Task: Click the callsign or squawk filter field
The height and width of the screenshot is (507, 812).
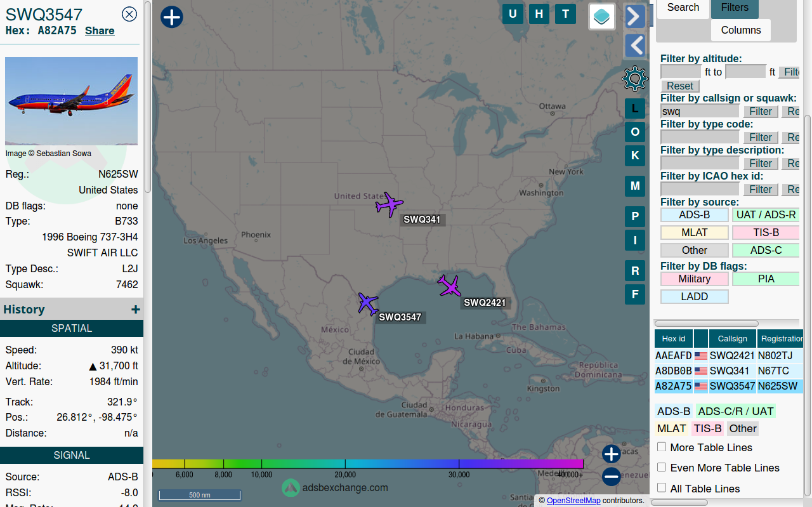Action: point(700,111)
